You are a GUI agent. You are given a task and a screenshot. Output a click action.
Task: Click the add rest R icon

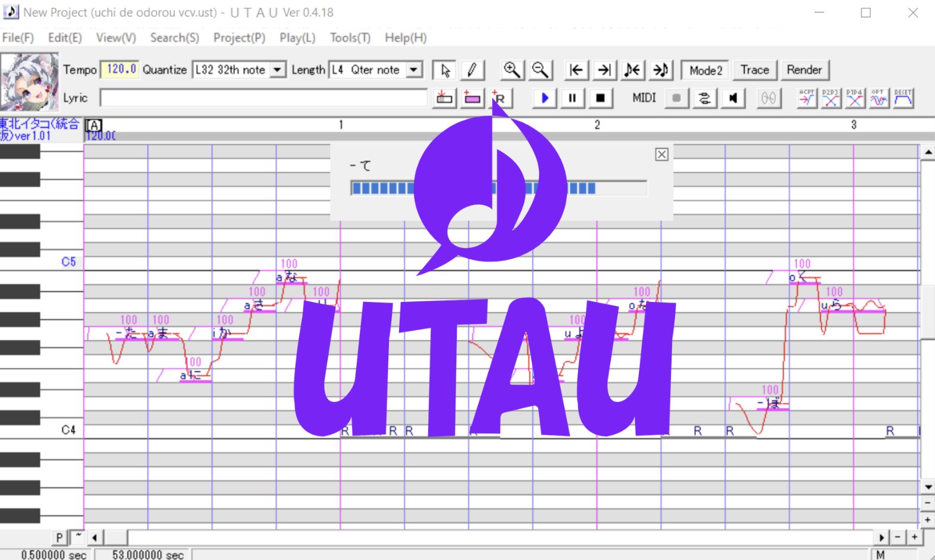point(500,98)
